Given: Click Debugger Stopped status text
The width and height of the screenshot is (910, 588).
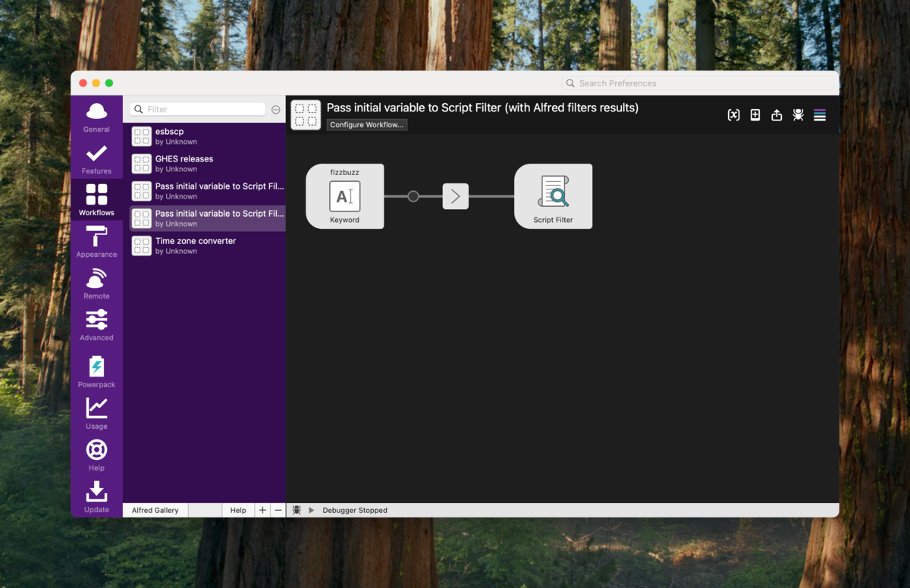Looking at the screenshot, I should click(x=355, y=510).
